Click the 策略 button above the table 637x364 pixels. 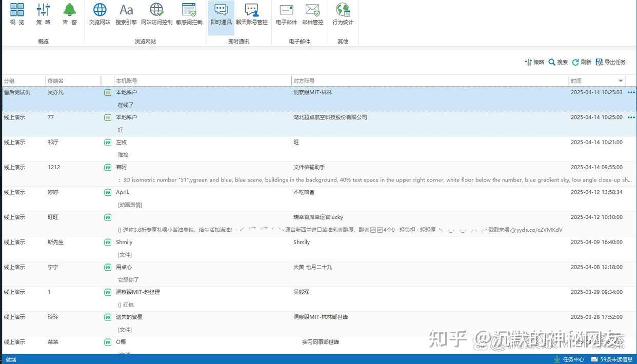534,62
